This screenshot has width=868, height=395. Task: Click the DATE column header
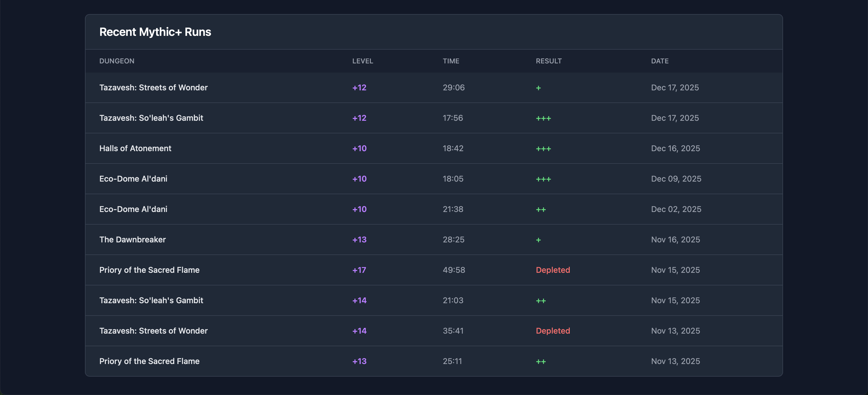(659, 61)
